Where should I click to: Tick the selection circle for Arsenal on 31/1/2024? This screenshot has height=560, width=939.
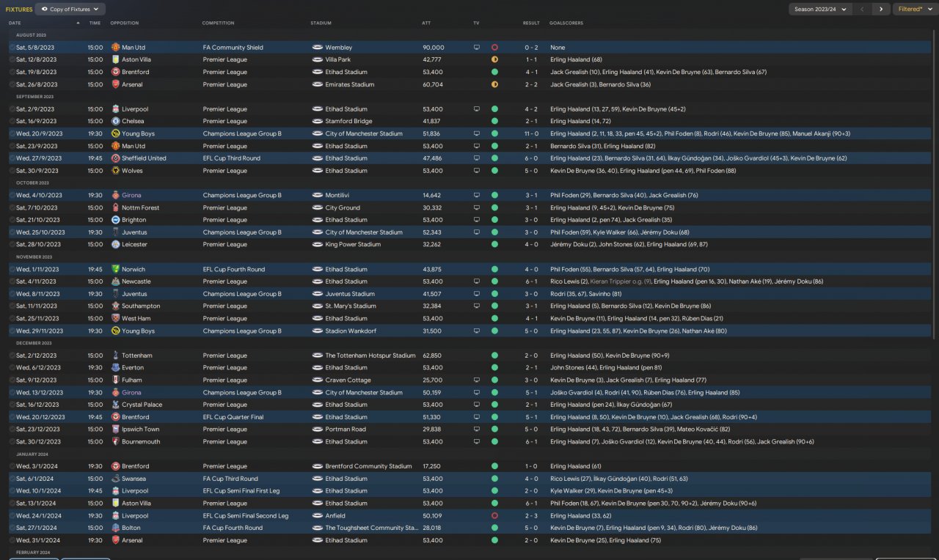click(x=12, y=540)
